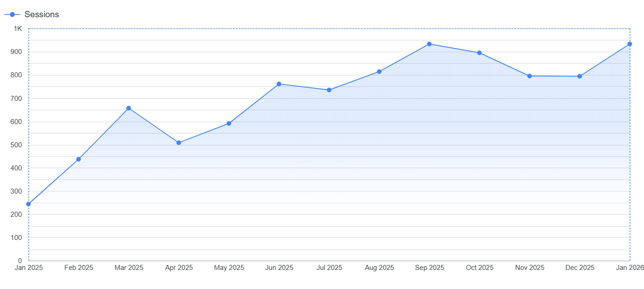
Task: Click the Apr 2025 dip data point
Action: pos(179,143)
